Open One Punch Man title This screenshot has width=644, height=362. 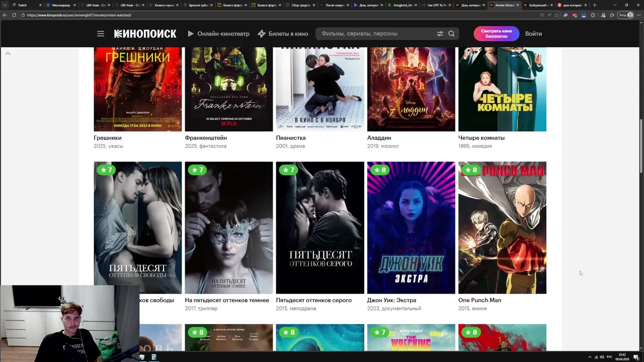pos(479,300)
